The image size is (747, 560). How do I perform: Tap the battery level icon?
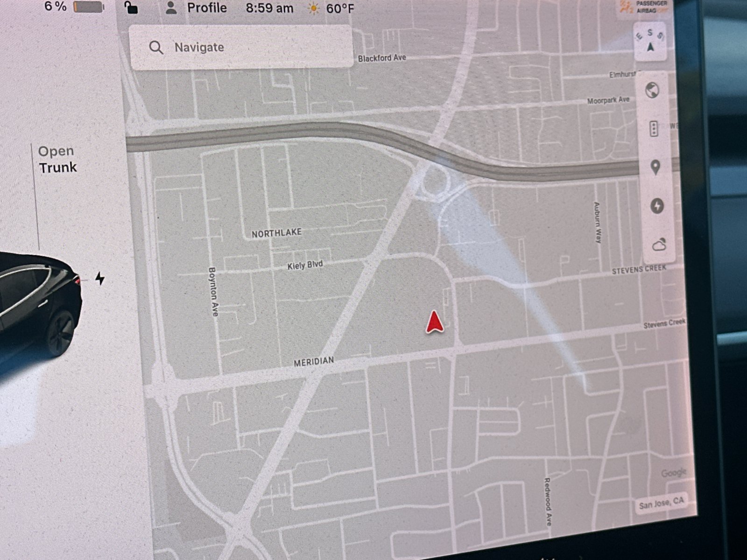89,7
